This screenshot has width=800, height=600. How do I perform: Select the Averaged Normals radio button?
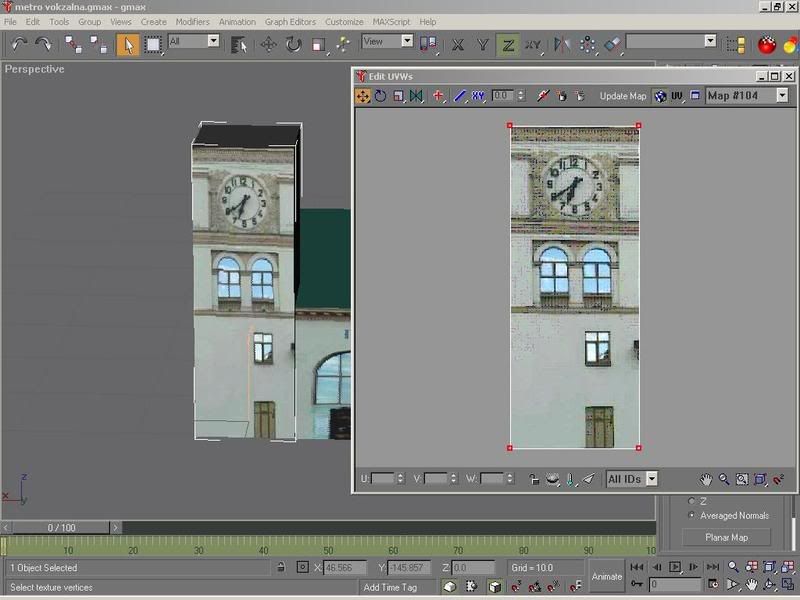pos(691,515)
